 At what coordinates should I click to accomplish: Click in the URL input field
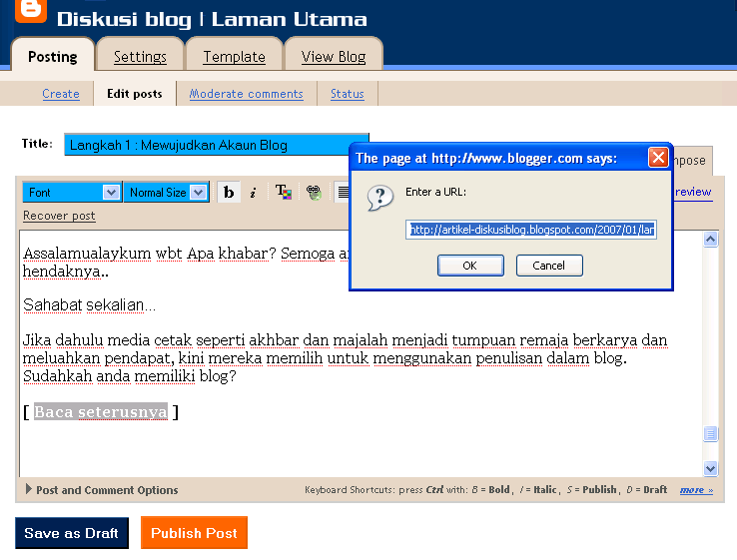point(531,230)
